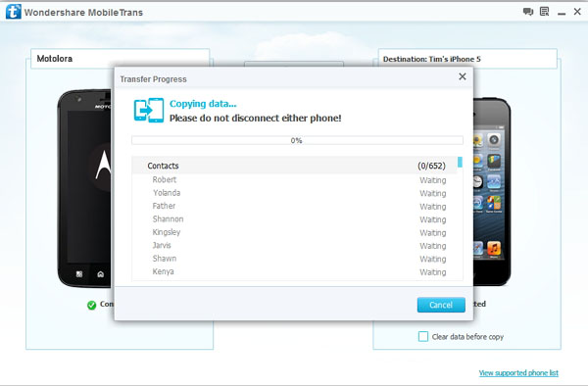Image resolution: width=588 pixels, height=386 pixels.
Task: Open View supported phone list link
Action: [518, 372]
